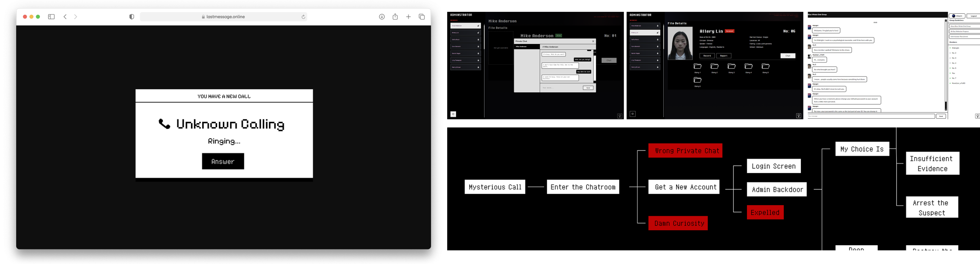
Task: Click Logout in Blue Whale chat
Action: point(973,16)
